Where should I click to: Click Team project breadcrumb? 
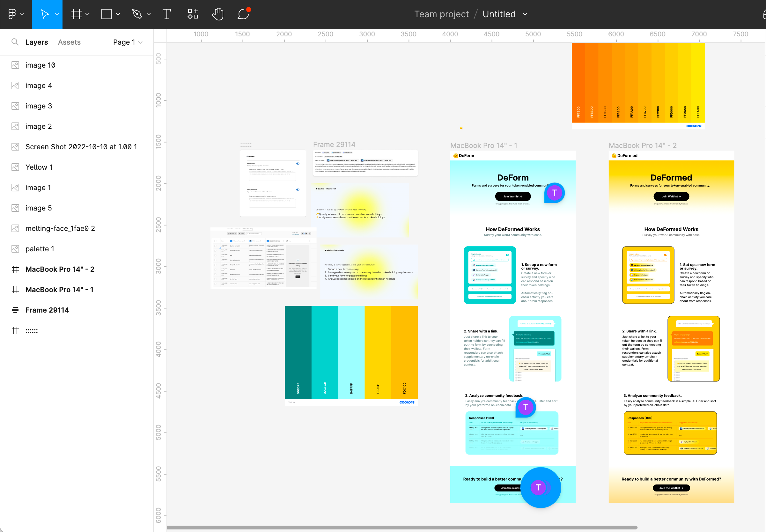441,14
